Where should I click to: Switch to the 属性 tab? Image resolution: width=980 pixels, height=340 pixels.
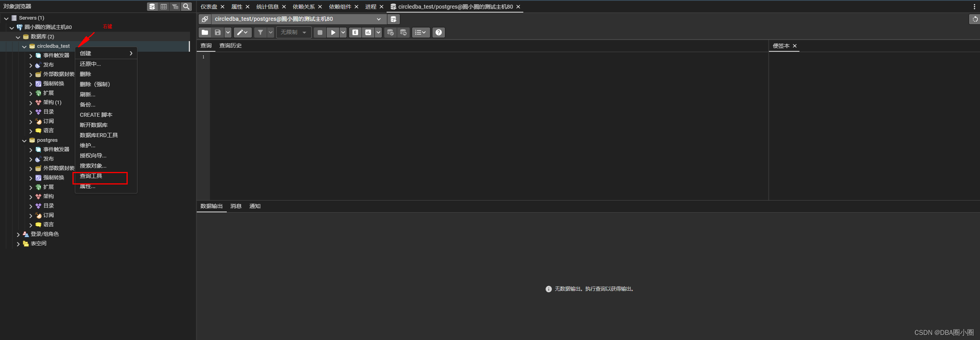[237, 7]
